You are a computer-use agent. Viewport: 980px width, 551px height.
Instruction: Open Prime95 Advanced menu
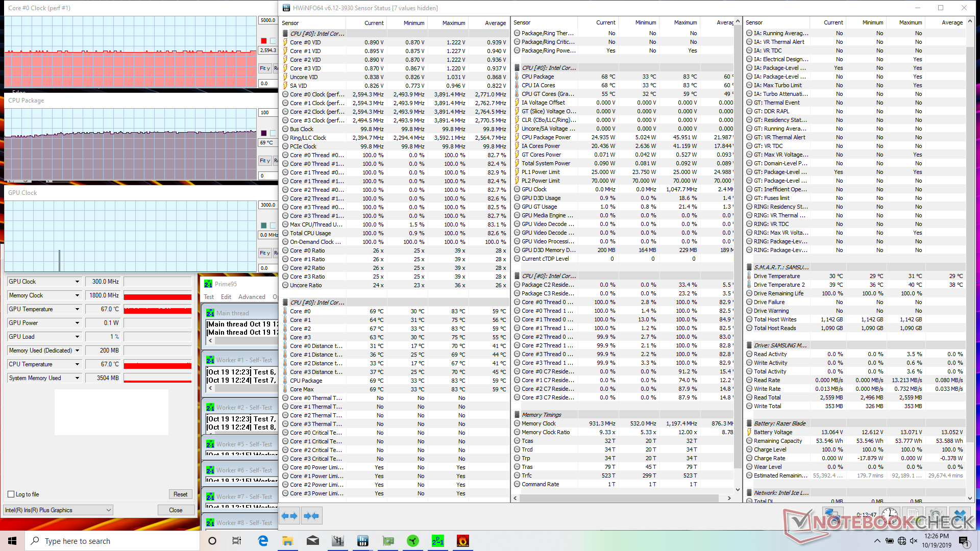[252, 297]
